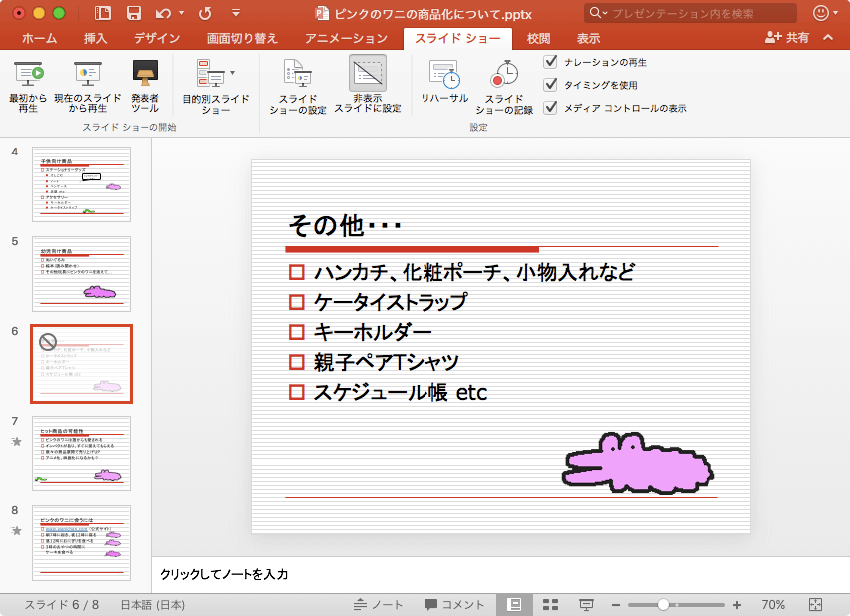Select the スライド ショー tab
The height and width of the screenshot is (616, 850).
pyautogui.click(x=457, y=38)
